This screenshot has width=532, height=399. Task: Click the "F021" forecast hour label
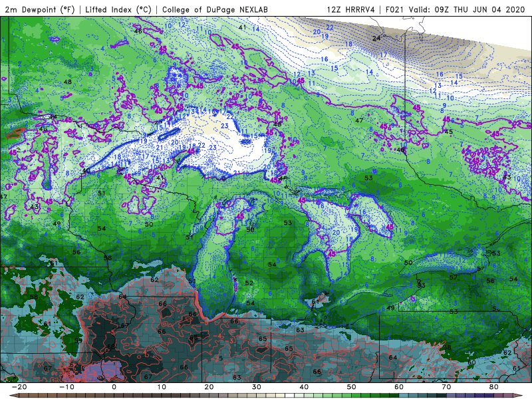tap(394, 9)
